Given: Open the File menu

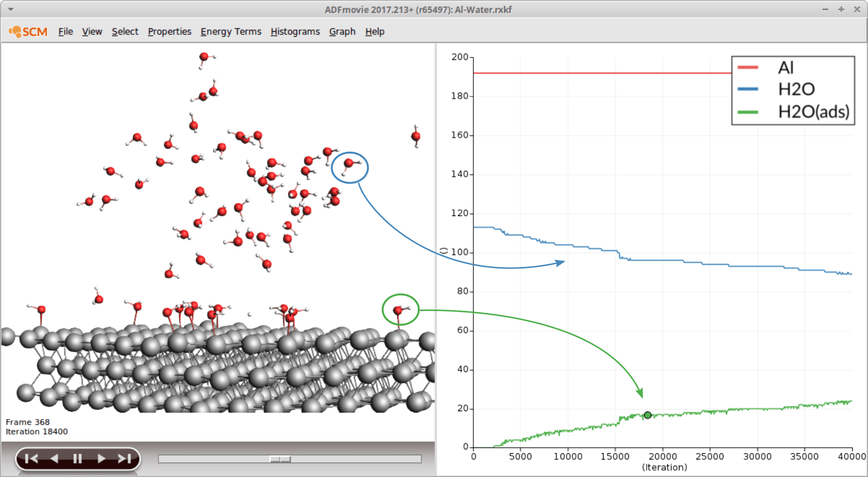Looking at the screenshot, I should [x=65, y=31].
